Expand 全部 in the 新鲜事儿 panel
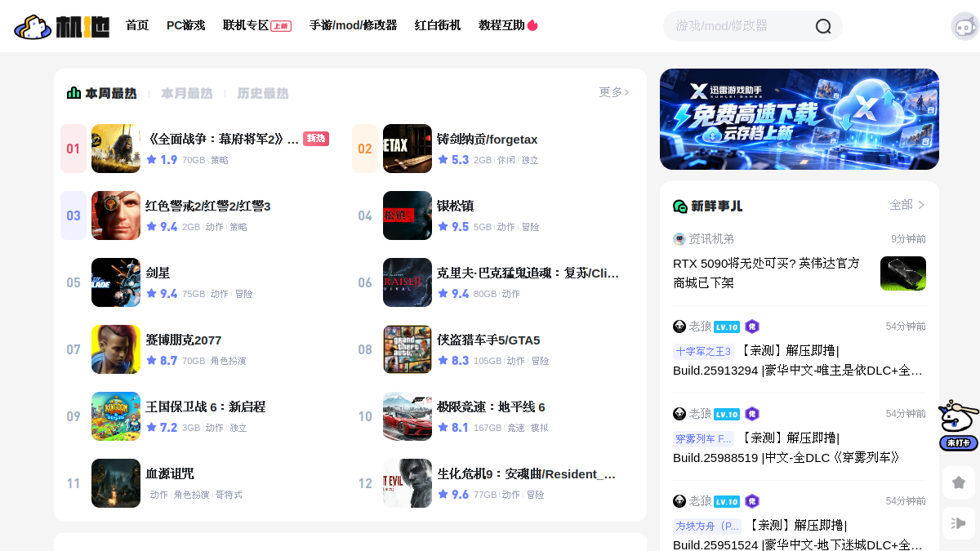This screenshot has height=551, width=980. tap(907, 205)
